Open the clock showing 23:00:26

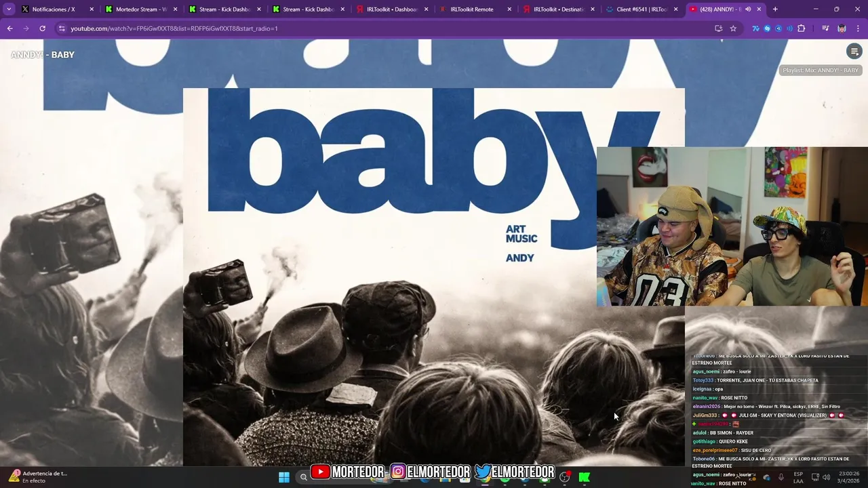tap(850, 477)
